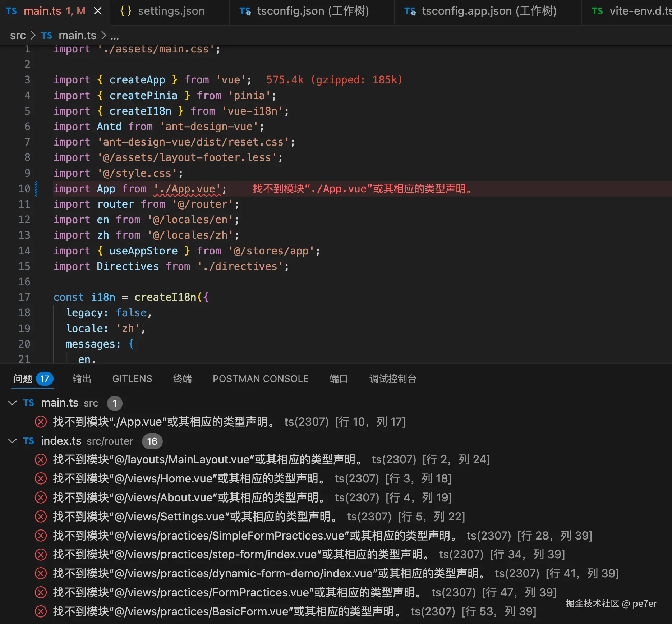Select the BasicForm.vue problem row
The height and width of the screenshot is (624, 672).
point(336,612)
